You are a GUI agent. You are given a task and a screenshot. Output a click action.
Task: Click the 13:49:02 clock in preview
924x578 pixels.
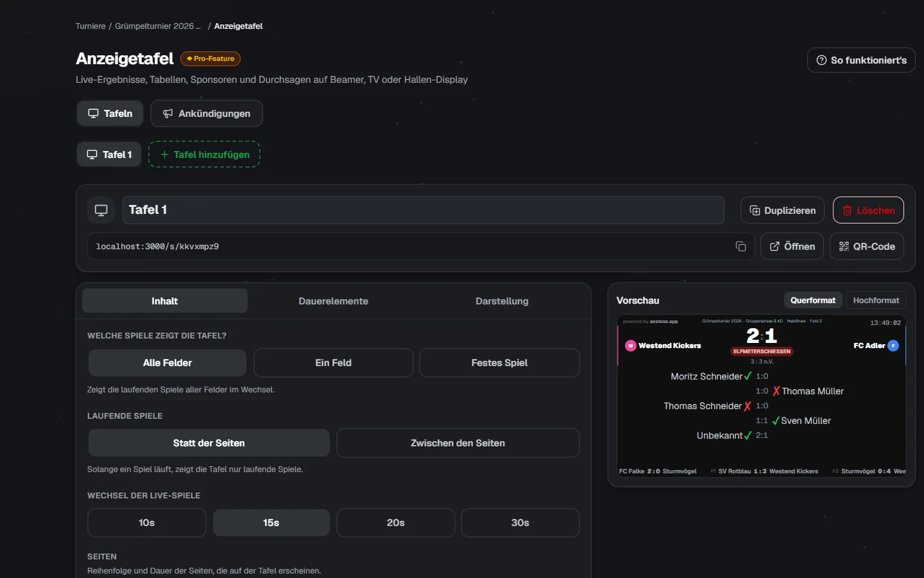[886, 323]
